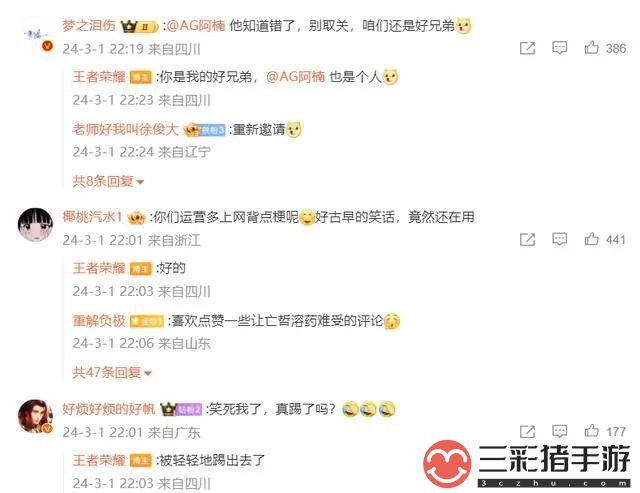Screen dimensions: 640x493
Task: Visit 椰桃汽水1's profile via username
Action: (x=92, y=217)
